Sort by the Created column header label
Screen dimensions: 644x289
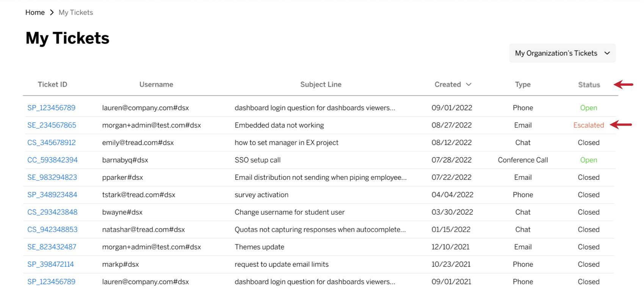click(448, 85)
